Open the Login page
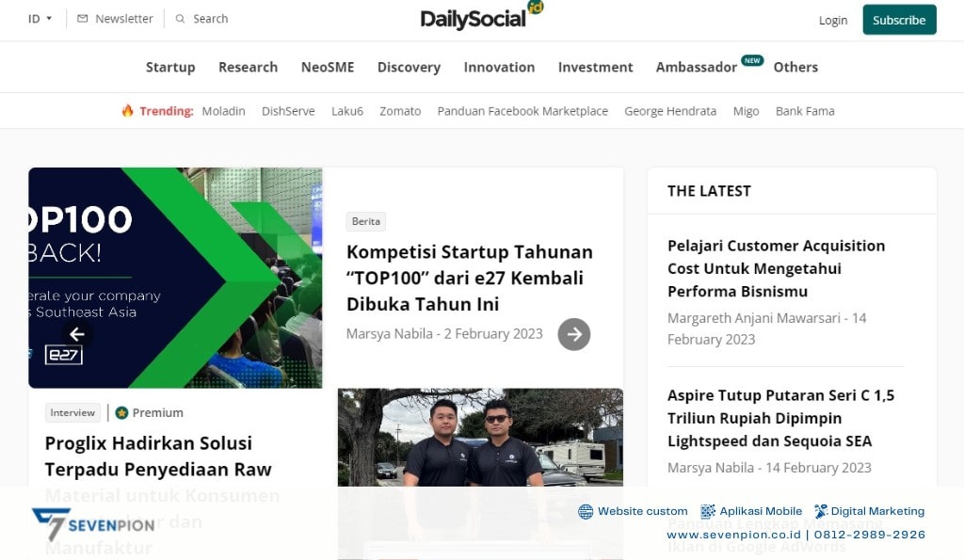The image size is (964, 560). pyautogui.click(x=832, y=20)
